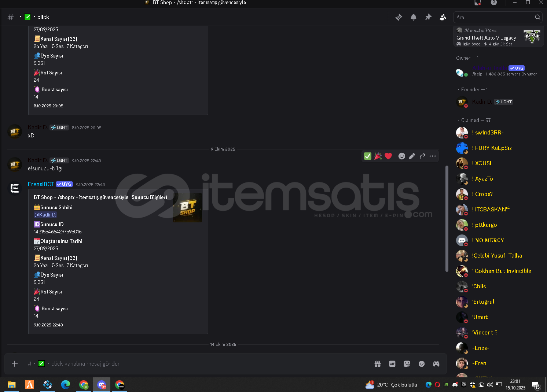Click the @Kadir D. mention in the embed
This screenshot has height=392, width=547.
click(45, 215)
